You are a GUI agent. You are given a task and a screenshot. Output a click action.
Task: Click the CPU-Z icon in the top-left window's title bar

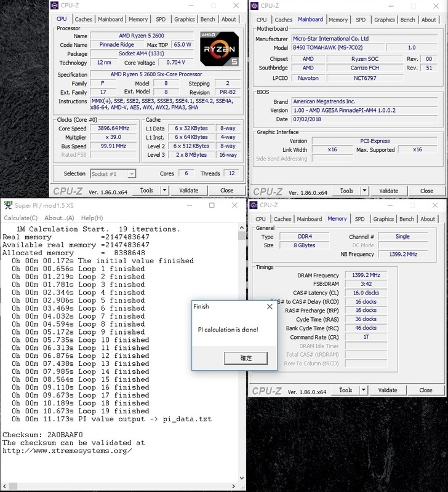tap(57, 6)
